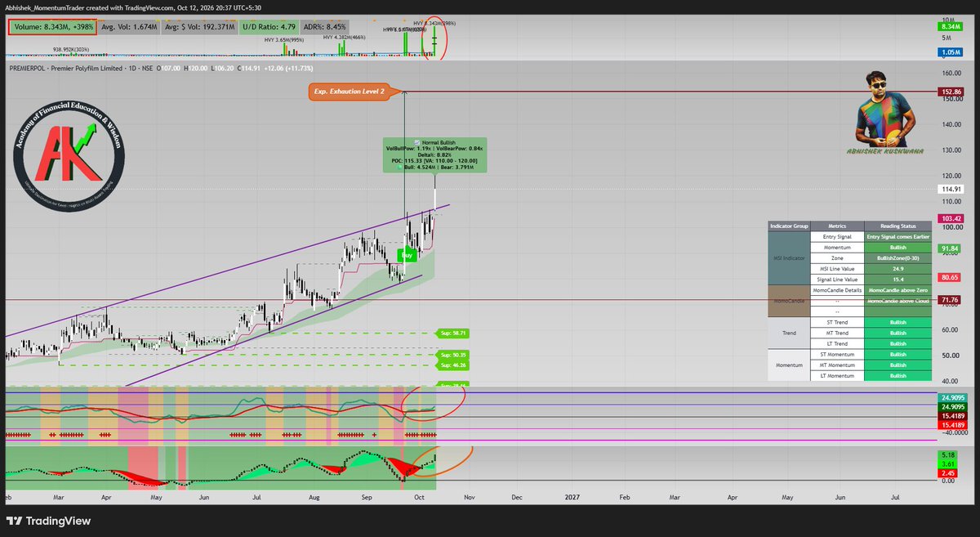The height and width of the screenshot is (537, 980).
Task: Click the 71.76 dark red price label
Action: (950, 300)
